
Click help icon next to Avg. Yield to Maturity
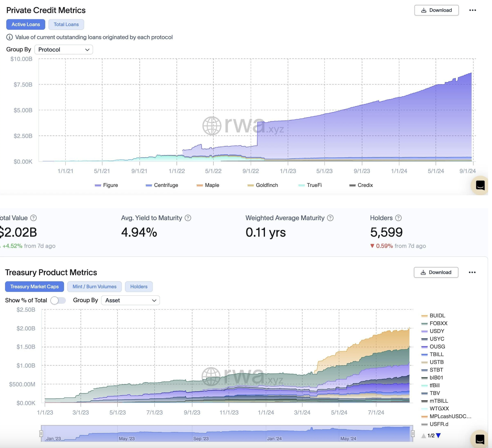188,218
